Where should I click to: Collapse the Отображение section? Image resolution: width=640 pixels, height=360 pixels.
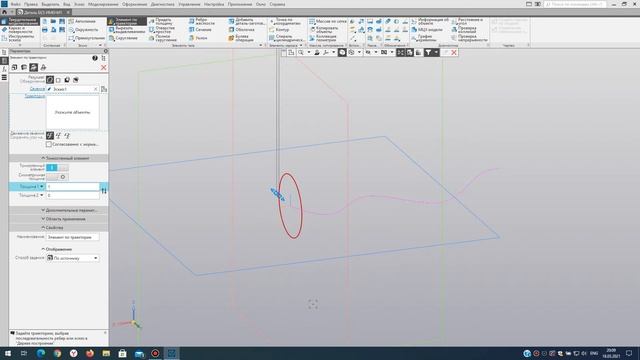pyautogui.click(x=58, y=249)
